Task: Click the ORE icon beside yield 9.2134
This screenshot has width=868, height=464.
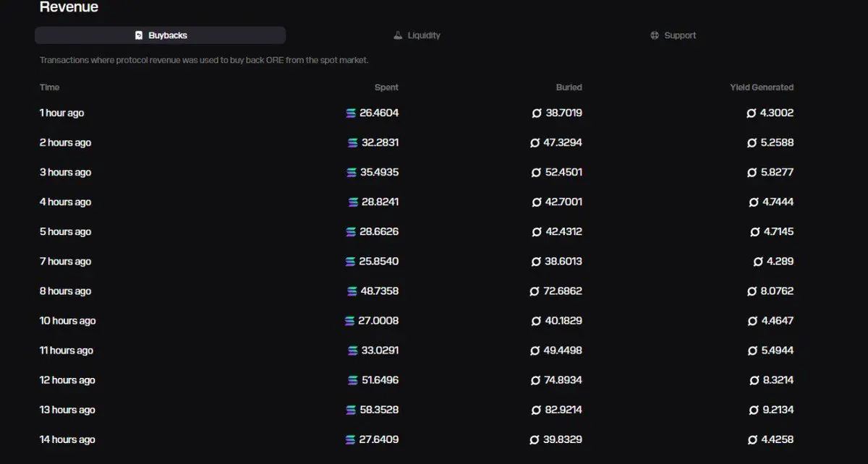Action: point(754,410)
